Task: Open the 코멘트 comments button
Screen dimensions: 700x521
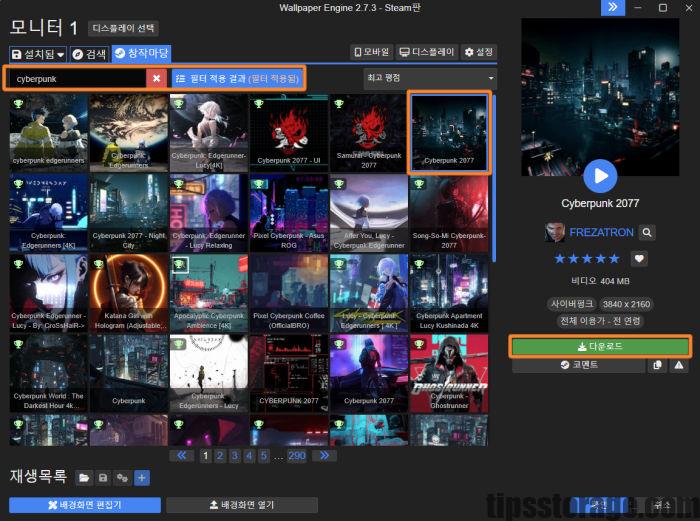Action: [x=579, y=365]
